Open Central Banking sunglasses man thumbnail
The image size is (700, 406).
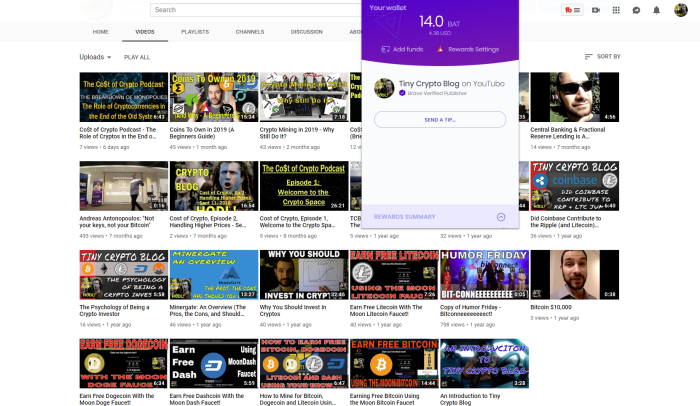[x=575, y=97]
